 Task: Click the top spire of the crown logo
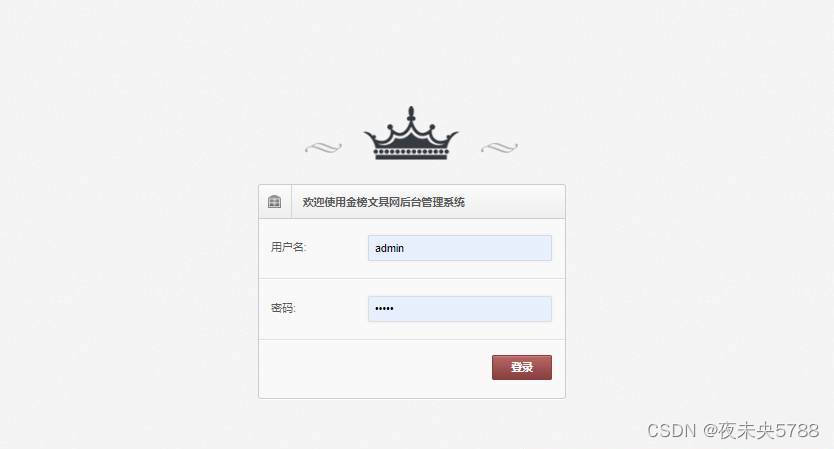[411, 114]
